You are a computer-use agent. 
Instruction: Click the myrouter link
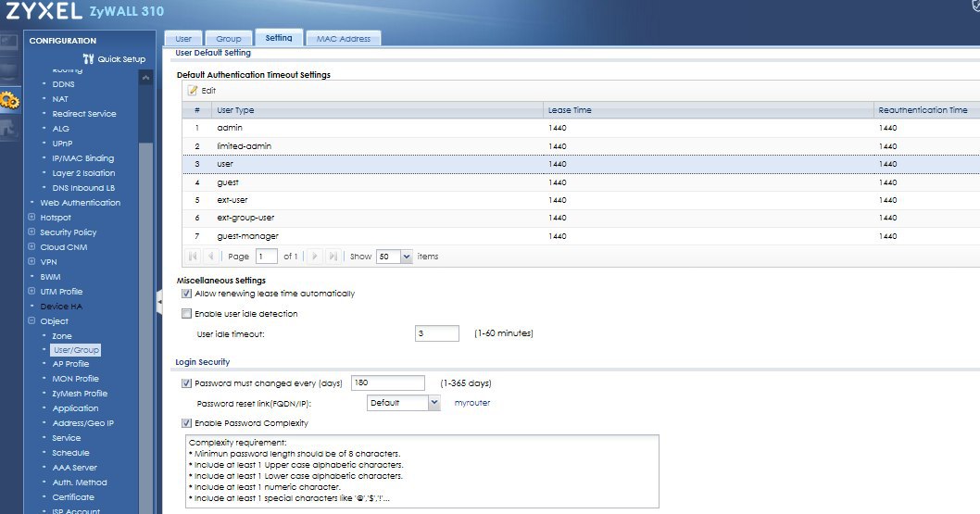pos(471,403)
